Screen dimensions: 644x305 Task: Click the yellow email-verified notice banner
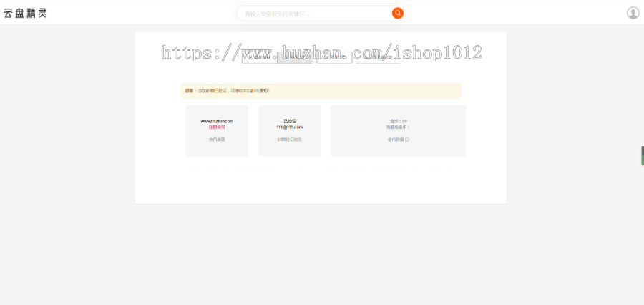click(x=321, y=91)
